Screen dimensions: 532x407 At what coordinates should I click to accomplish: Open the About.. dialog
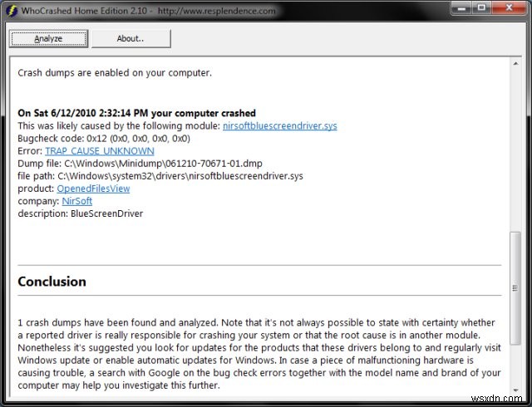click(x=131, y=39)
